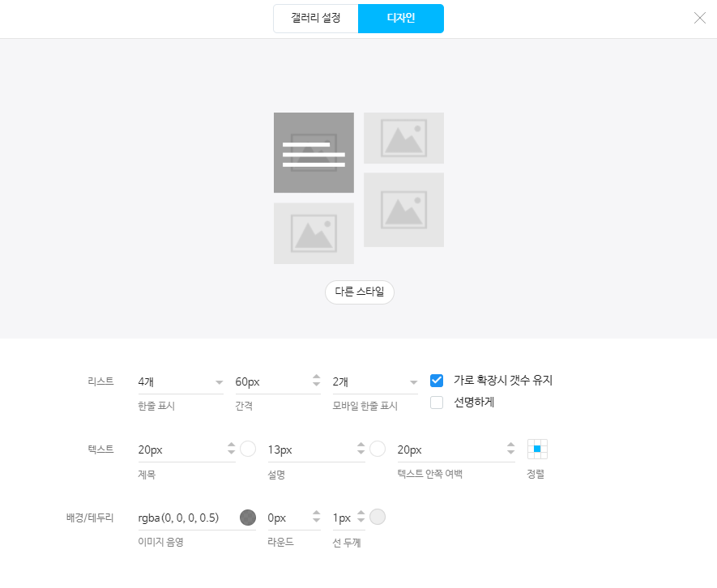
Task: Enable the 선명하게 checkbox
Action: 437,403
